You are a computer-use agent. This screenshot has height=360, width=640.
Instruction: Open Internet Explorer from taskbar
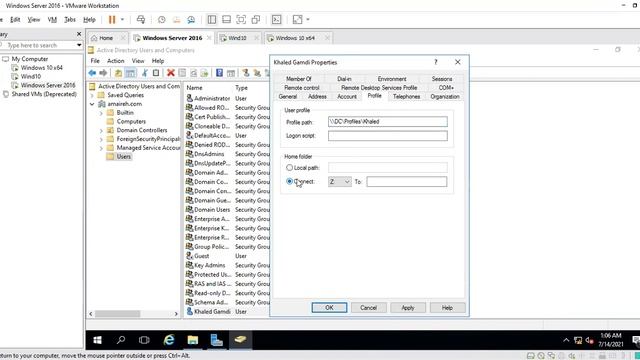click(169, 340)
